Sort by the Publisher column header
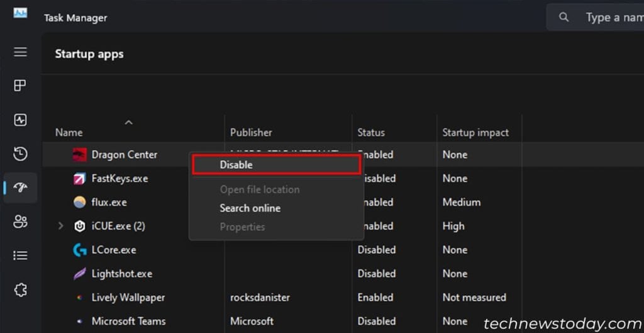 pos(251,132)
